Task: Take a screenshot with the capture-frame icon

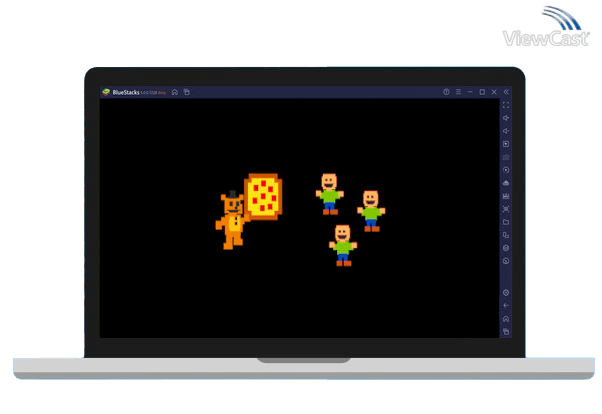Action: click(x=506, y=209)
